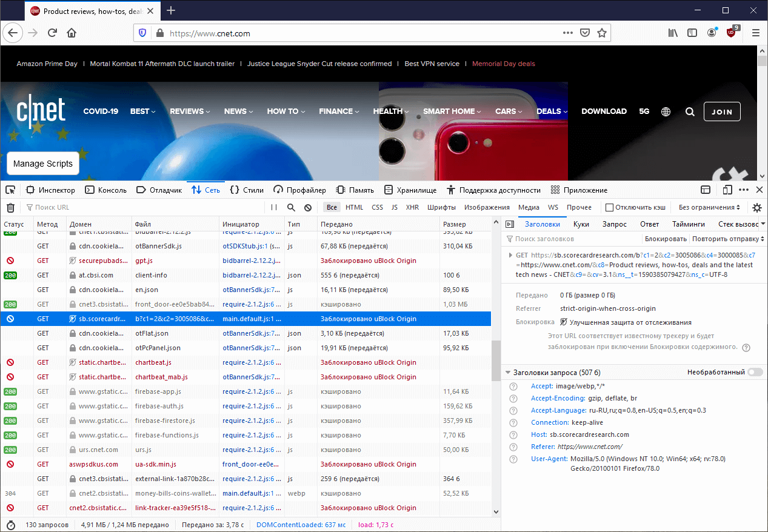Reload the current page

[x=53, y=33]
